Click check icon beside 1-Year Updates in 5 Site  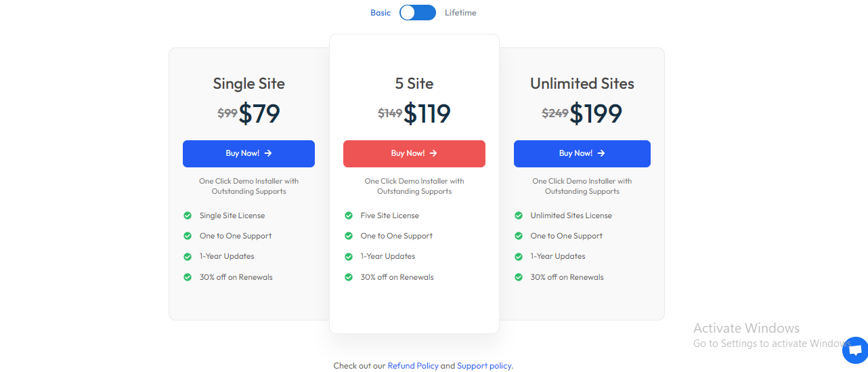tap(349, 256)
